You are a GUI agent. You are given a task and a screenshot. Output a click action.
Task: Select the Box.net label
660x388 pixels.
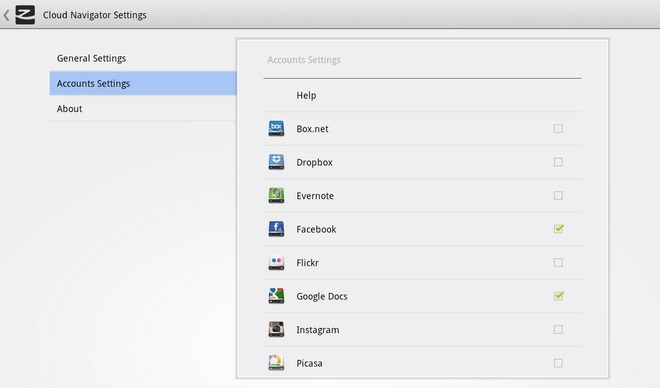coord(312,129)
